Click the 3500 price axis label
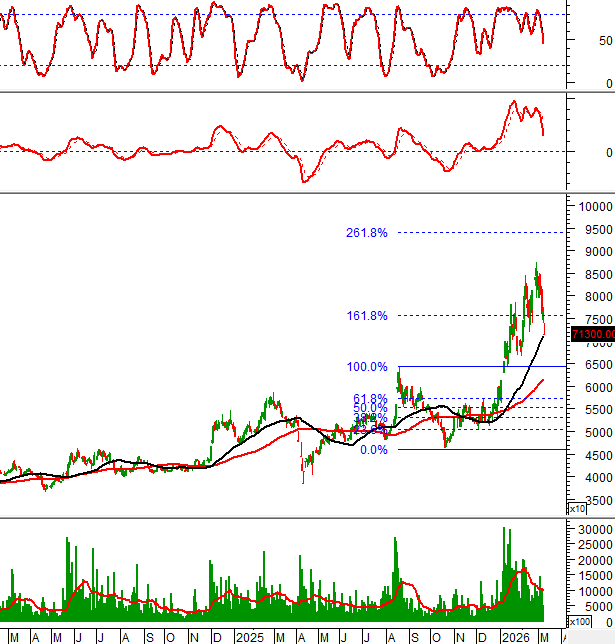 590,501
